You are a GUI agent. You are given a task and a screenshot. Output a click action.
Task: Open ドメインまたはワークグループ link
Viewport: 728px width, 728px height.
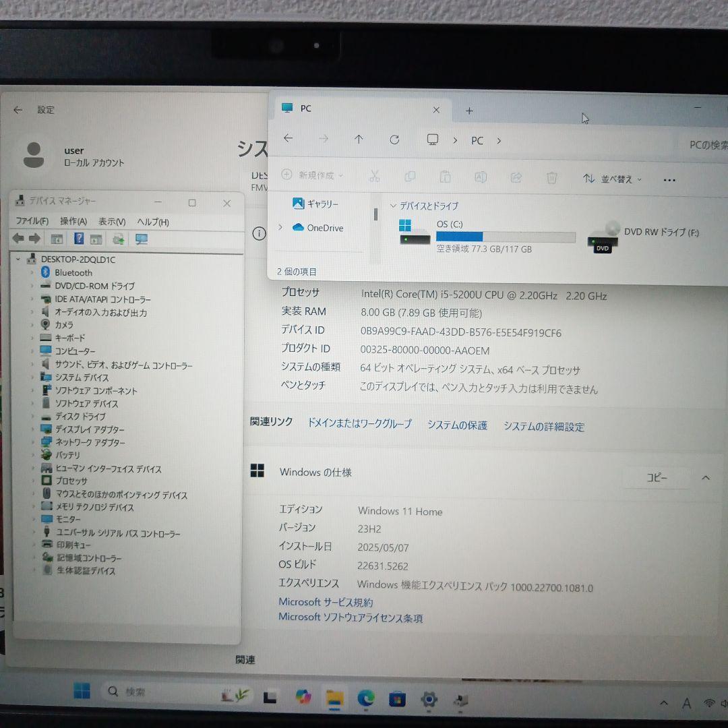pyautogui.click(x=359, y=423)
